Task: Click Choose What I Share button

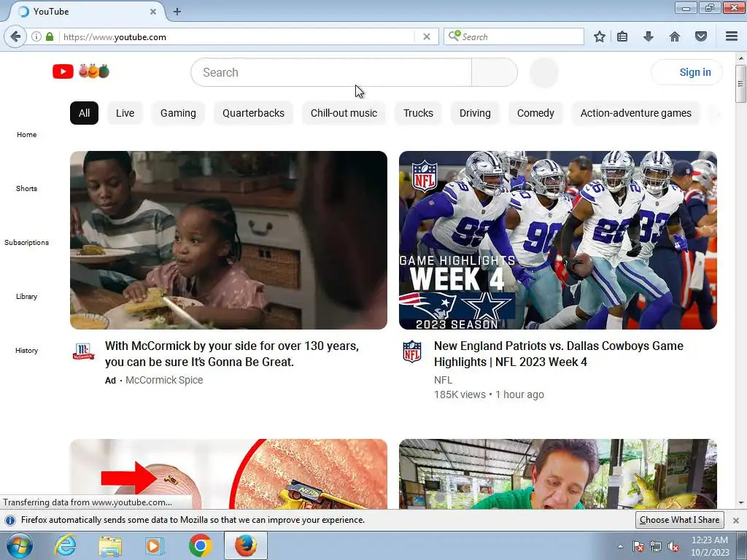Action: coord(679,519)
